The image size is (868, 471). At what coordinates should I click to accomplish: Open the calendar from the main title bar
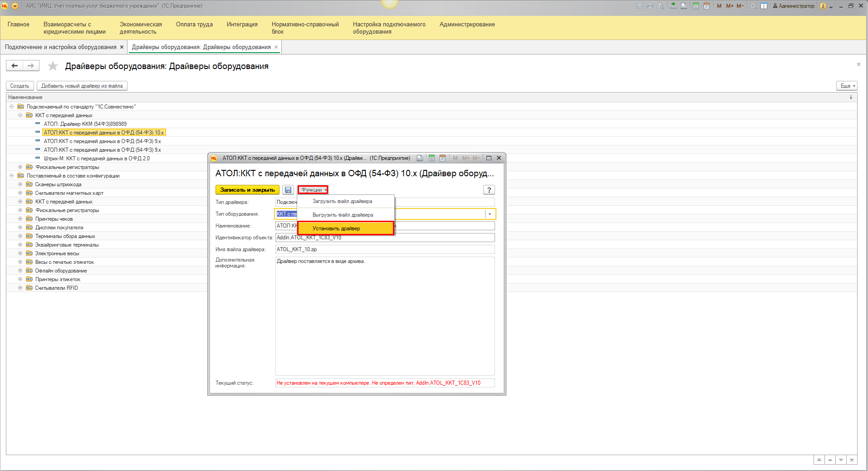point(706,6)
